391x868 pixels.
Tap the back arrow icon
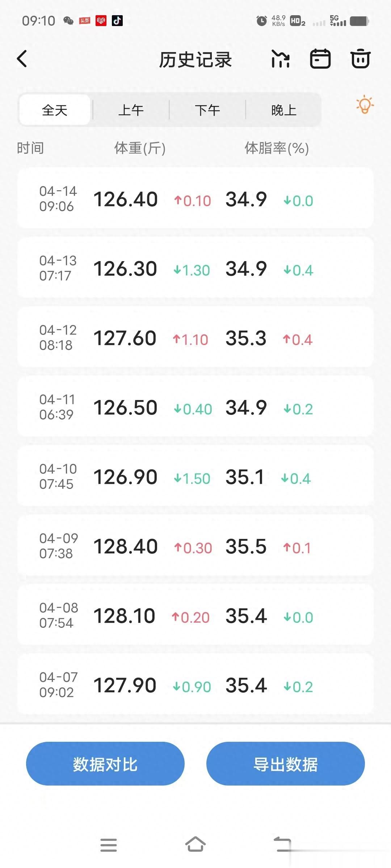[x=22, y=59]
